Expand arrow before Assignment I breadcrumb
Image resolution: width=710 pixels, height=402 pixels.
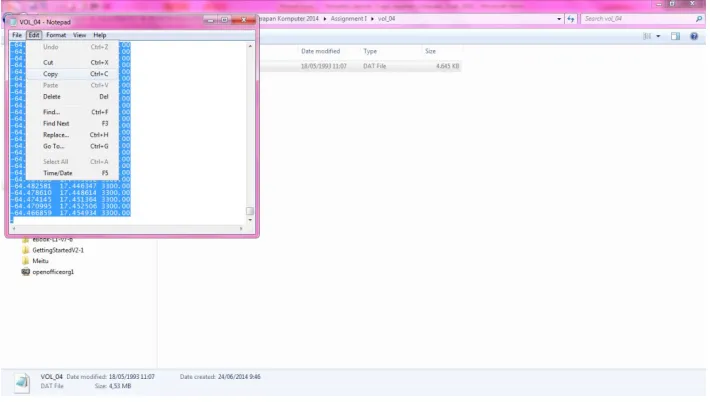click(x=325, y=19)
